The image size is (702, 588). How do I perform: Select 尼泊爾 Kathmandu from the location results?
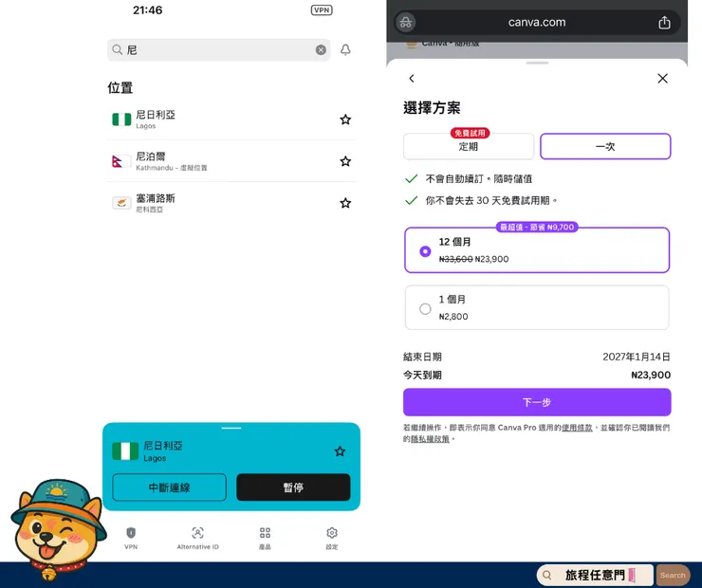[231, 161]
